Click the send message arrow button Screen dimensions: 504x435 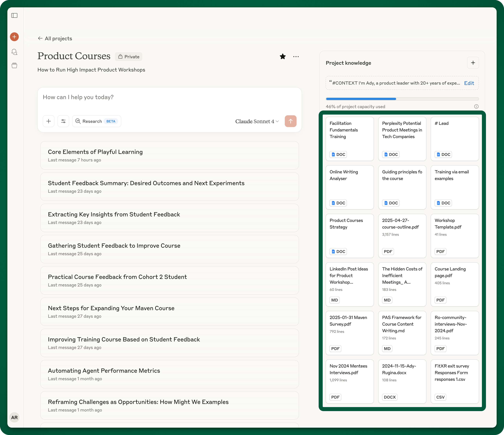[290, 121]
